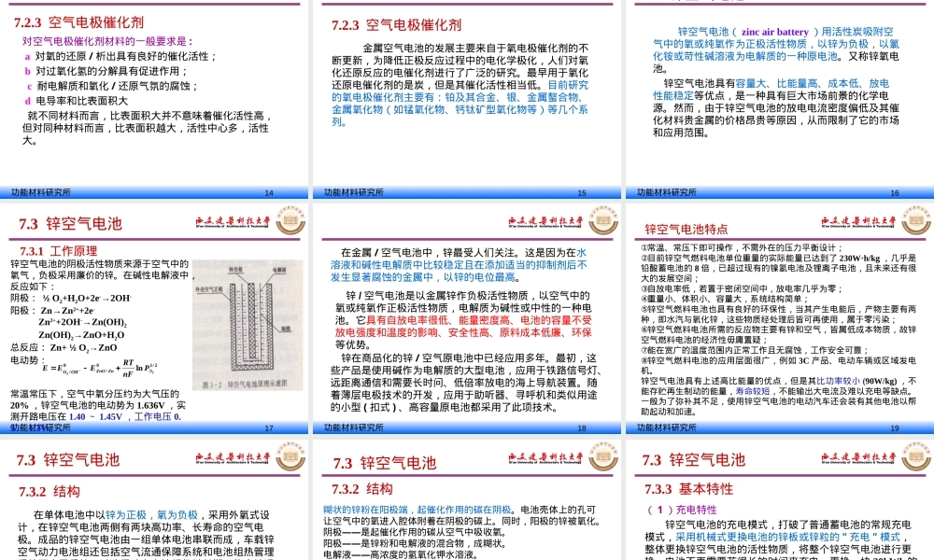This screenshot has width=934, height=560.
Task: Click the 功能材料研究所 footer on slide 15
Action: point(354,192)
